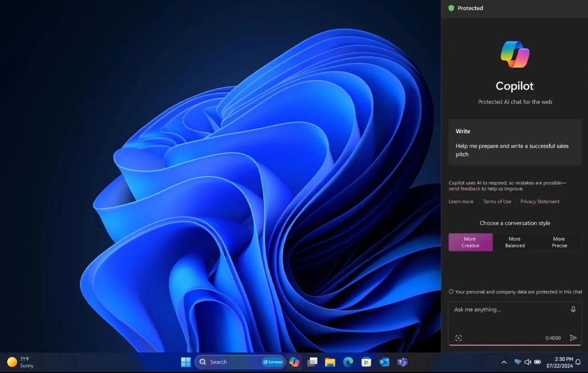Click the volume speaker tray icon

pyautogui.click(x=528, y=362)
